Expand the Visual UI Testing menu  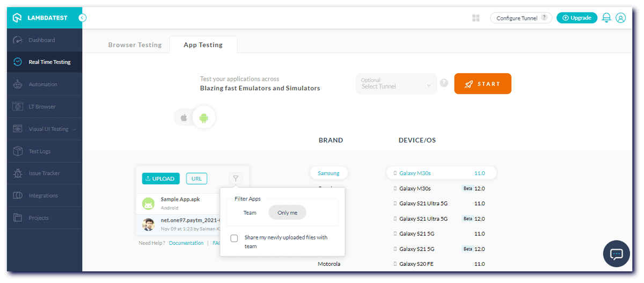[x=45, y=129]
